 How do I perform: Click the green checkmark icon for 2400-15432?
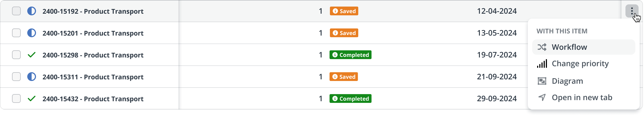coord(32,98)
